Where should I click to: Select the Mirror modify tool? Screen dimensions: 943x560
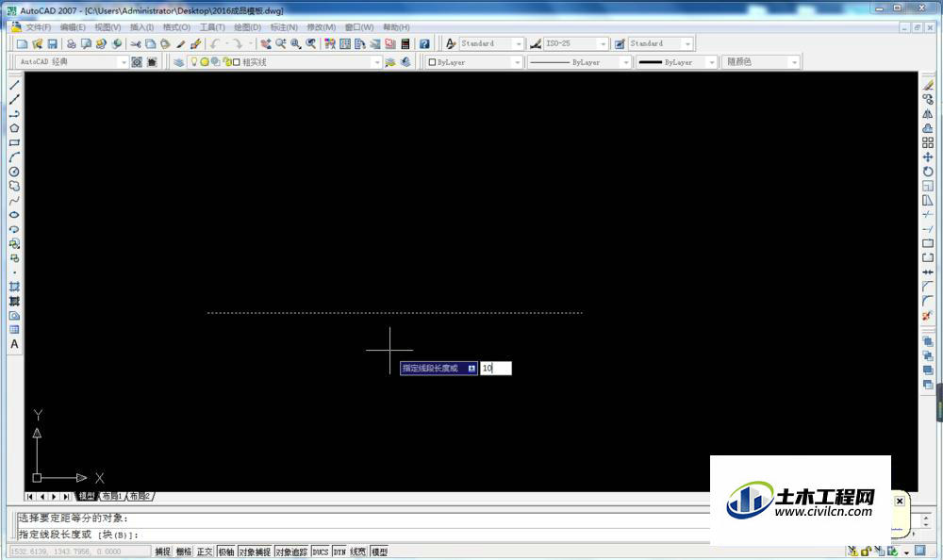[928, 114]
